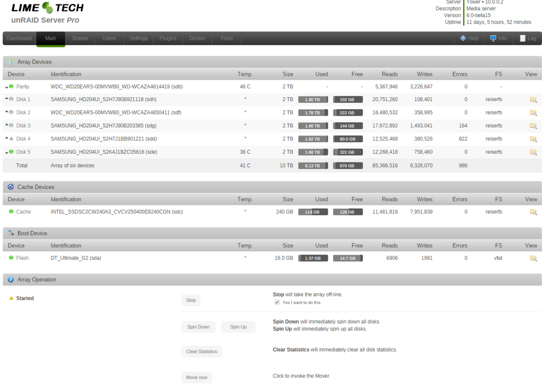Spin up Disk 3 using its up arrow

pyautogui.click(x=7, y=124)
